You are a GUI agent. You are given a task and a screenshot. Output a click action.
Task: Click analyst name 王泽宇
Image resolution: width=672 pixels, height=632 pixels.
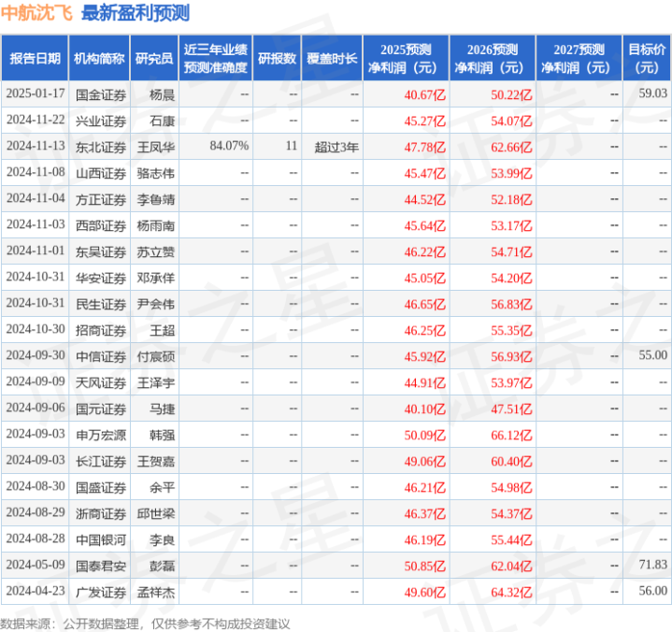pos(156,382)
